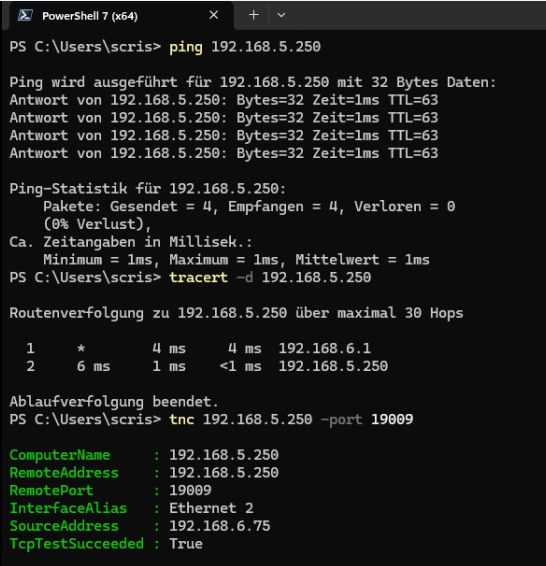
Task: Click the ping command text on the first prompt
Action: pos(186,47)
